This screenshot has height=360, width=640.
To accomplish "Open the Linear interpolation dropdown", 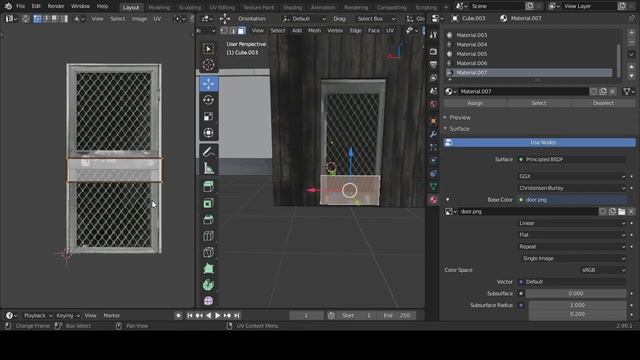I will click(571, 223).
